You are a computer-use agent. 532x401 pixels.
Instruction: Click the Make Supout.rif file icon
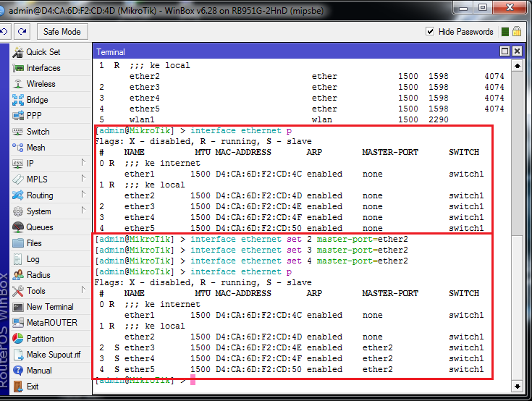coord(18,355)
